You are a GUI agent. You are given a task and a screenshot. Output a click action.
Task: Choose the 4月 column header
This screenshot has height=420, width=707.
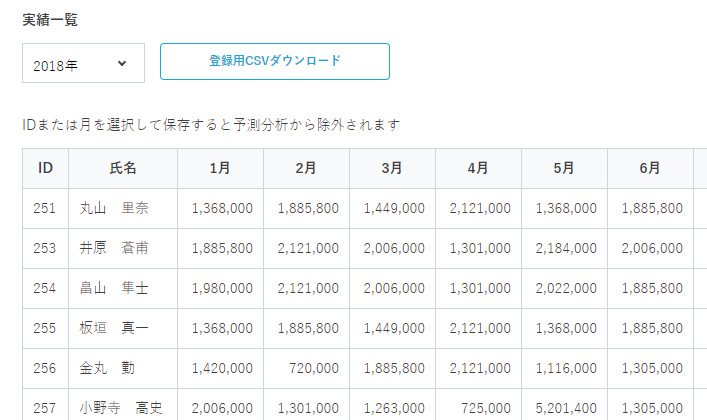[x=478, y=168]
